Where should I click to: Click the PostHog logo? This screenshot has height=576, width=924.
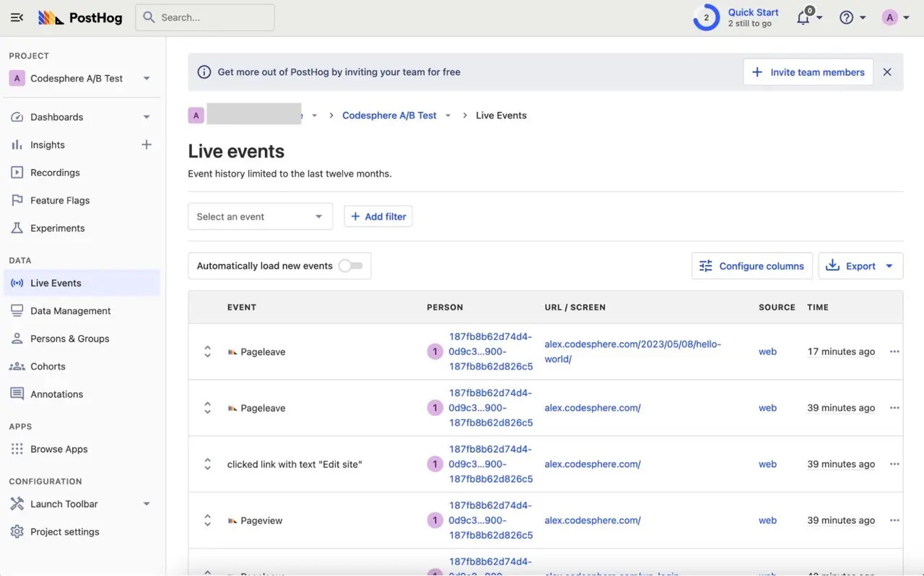(x=80, y=17)
